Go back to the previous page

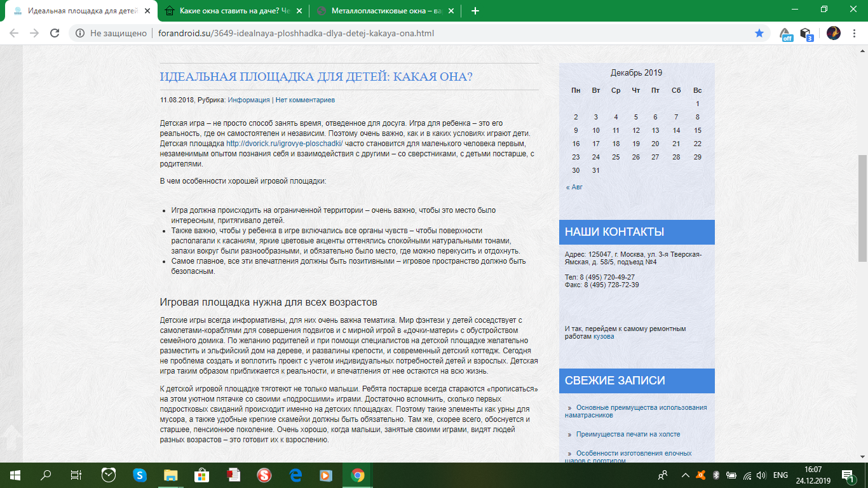[14, 33]
